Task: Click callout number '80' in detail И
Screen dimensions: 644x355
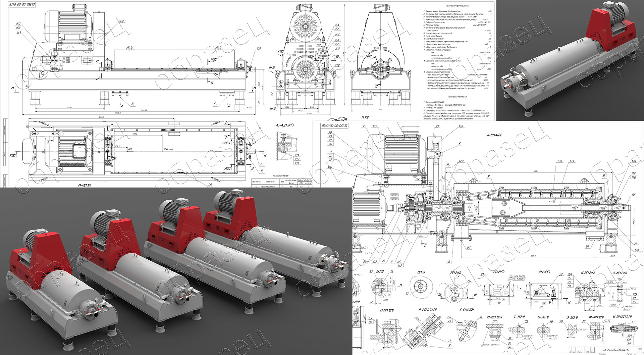Action: point(469,281)
